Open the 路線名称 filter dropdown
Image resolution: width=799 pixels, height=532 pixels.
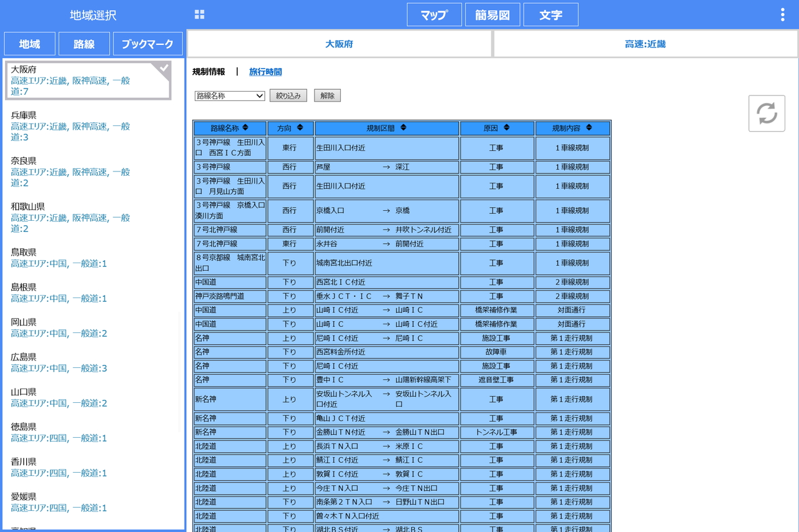click(x=229, y=96)
